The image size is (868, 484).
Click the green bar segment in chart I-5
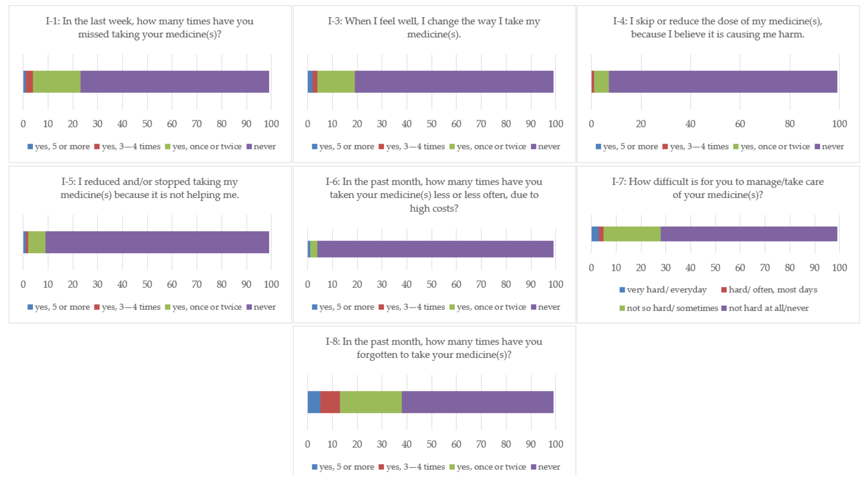tap(37, 242)
